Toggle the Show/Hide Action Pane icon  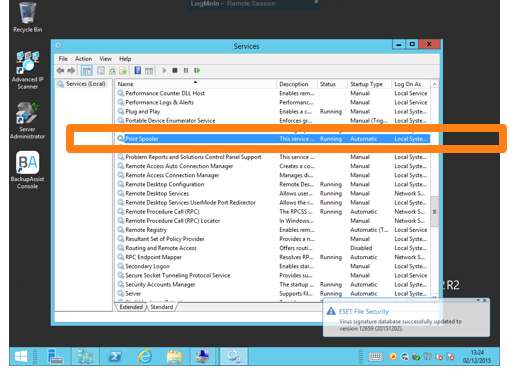[149, 70]
